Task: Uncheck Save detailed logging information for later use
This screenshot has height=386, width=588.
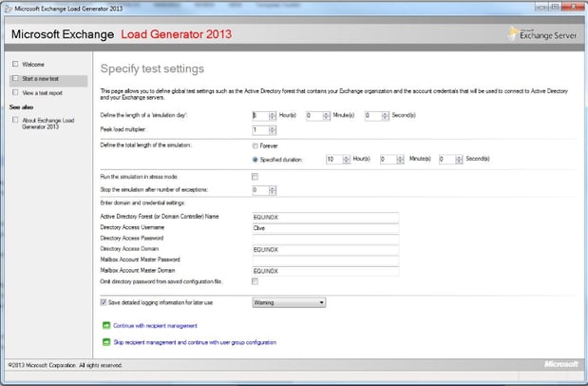Action: coord(104,302)
